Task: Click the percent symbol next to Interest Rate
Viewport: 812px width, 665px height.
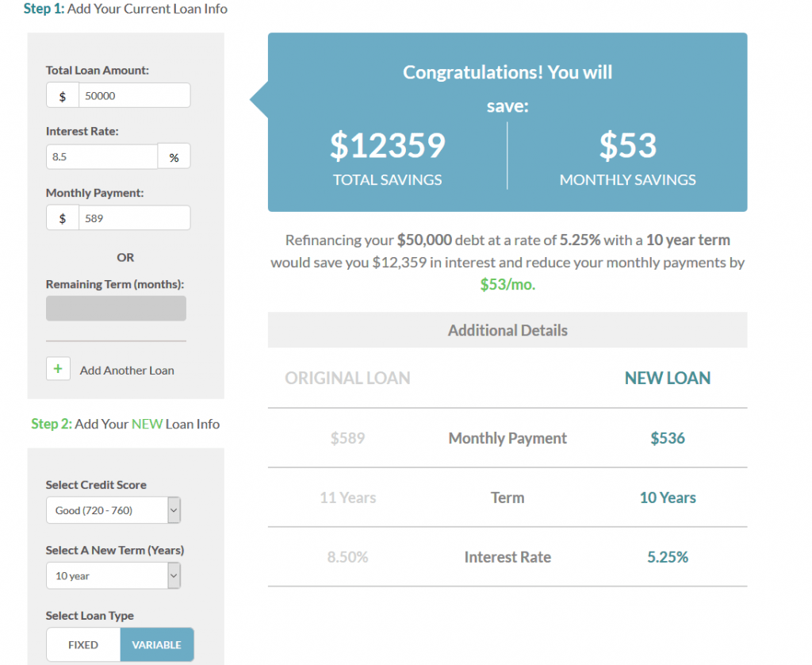Action: click(x=174, y=156)
